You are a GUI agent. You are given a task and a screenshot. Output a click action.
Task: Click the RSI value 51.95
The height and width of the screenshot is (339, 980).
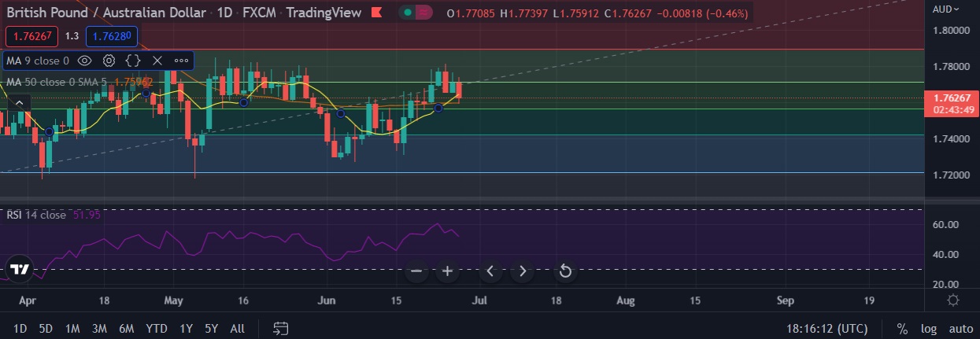click(x=86, y=215)
